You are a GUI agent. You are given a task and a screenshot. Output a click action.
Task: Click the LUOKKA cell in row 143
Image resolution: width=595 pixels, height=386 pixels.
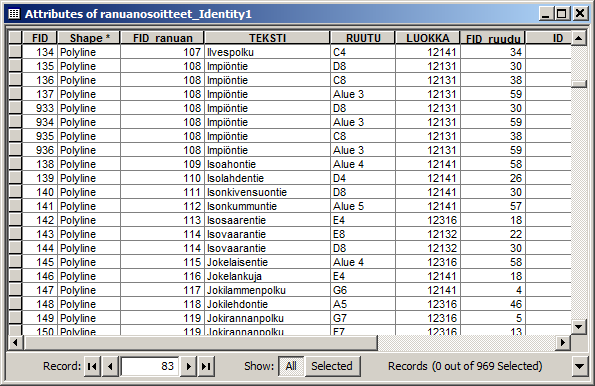428,234
